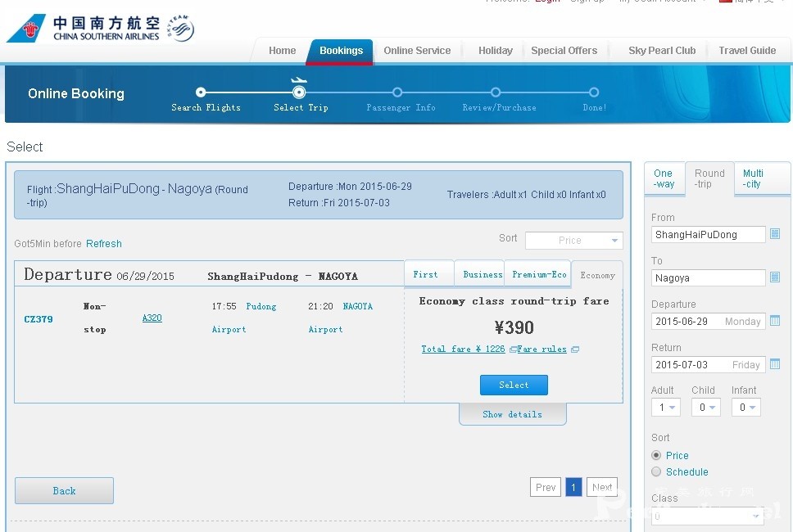Switch to Round-trip tab
This screenshot has height=532, width=793.
pos(709,178)
